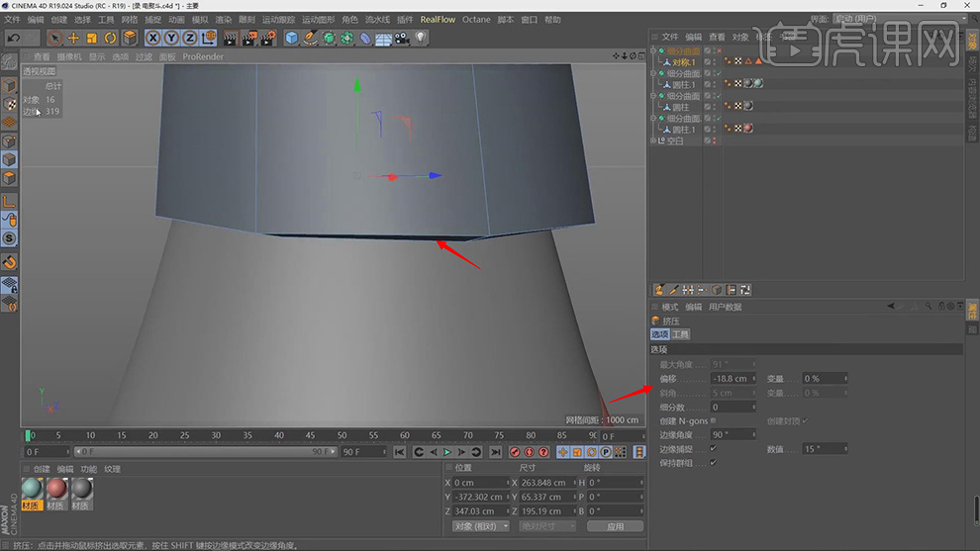Click the 偏移 value field
Viewport: 980px width, 551px height.
coord(732,379)
